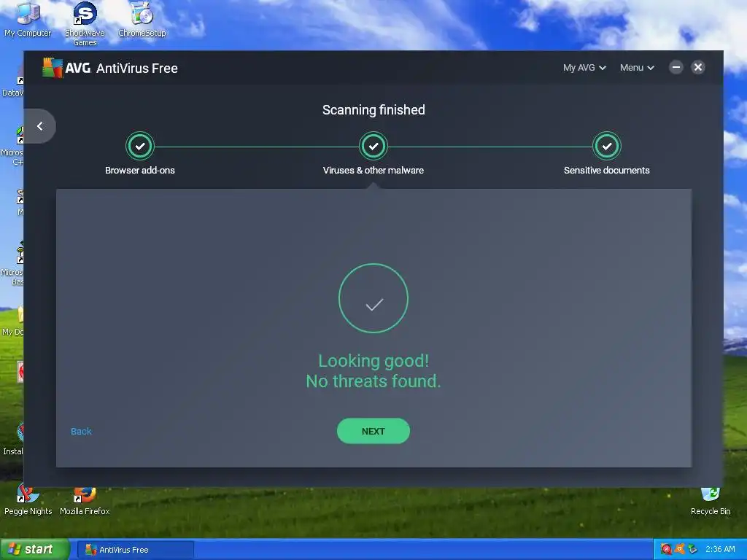Image resolution: width=747 pixels, height=560 pixels.
Task: Click the Sensitive documents label
Action: click(606, 171)
